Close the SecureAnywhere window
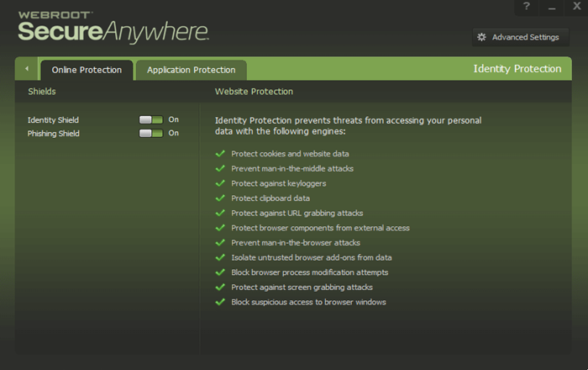 pos(577,6)
